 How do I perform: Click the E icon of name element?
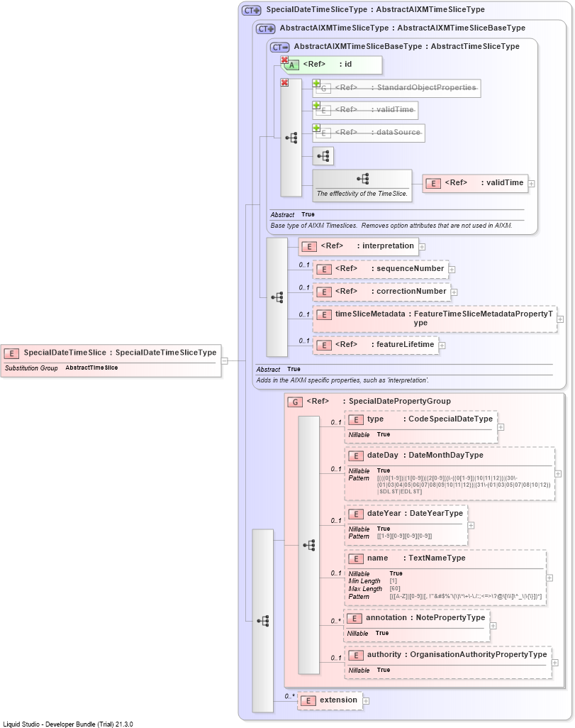[355, 559]
